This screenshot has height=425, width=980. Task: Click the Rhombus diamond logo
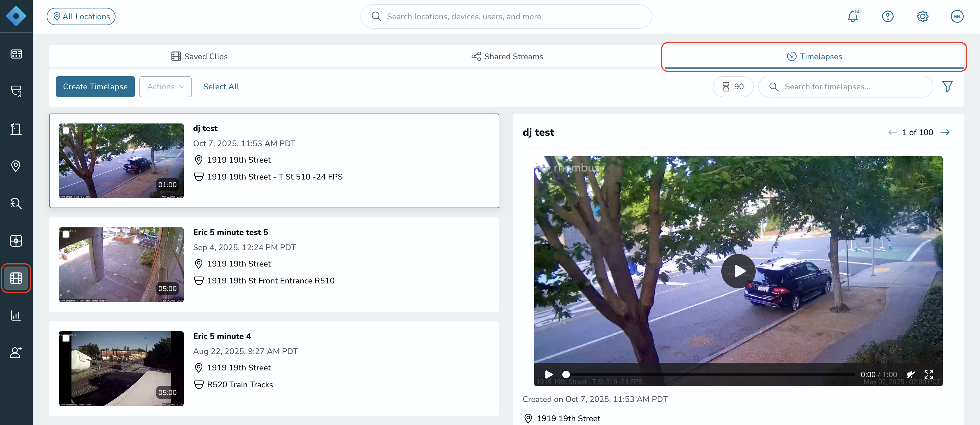[x=16, y=16]
